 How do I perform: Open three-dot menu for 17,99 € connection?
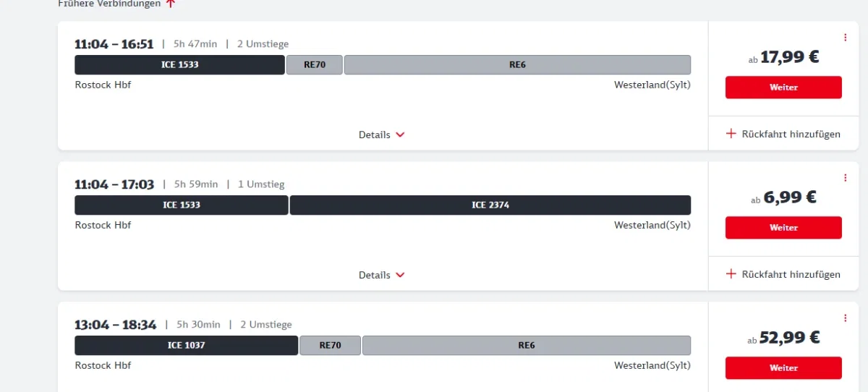845,38
